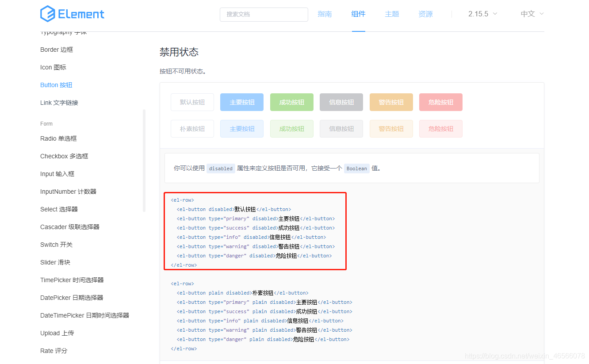Click plain gray 信息按钮 in second row

coord(341,129)
